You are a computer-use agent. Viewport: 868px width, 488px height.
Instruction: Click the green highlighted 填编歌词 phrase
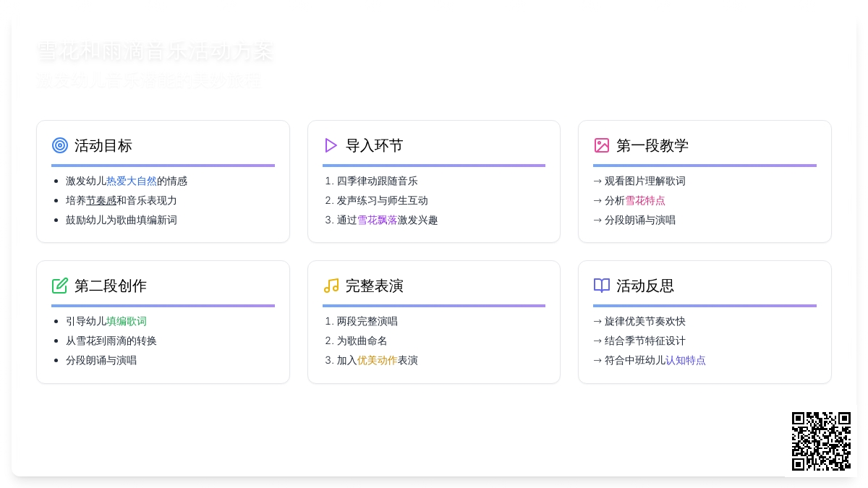tap(127, 321)
